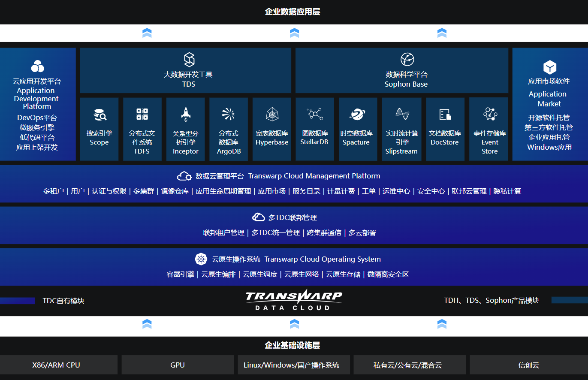This screenshot has height=380, width=588.
Task: Click the DocStore document icon
Action: pyautogui.click(x=445, y=114)
